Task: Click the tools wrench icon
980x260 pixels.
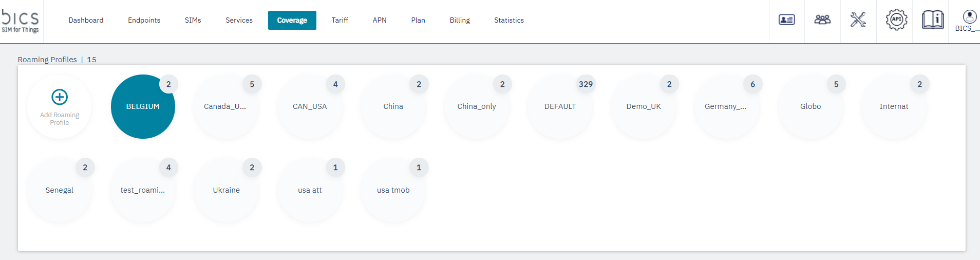Action: [858, 20]
